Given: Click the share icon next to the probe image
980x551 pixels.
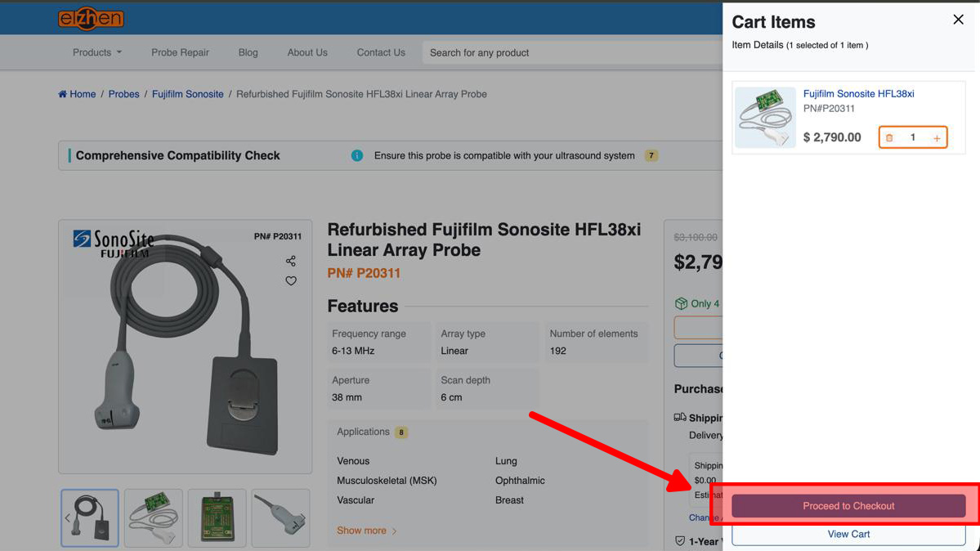Looking at the screenshot, I should [291, 261].
